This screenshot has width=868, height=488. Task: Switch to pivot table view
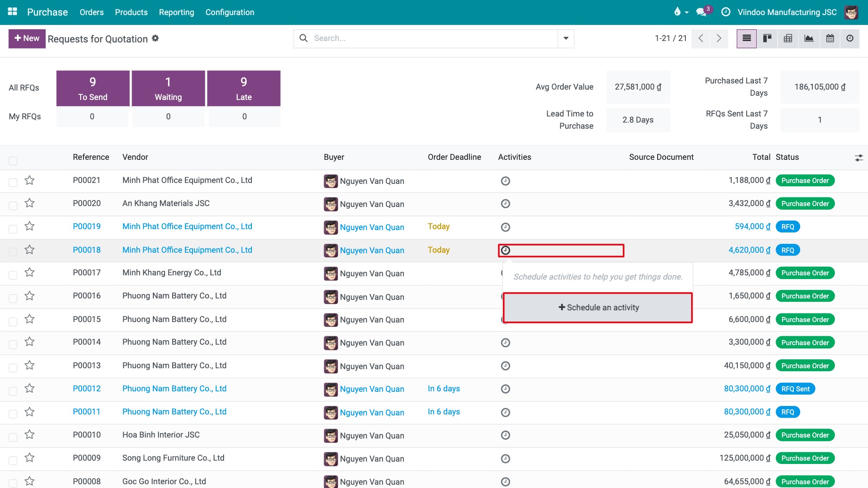788,39
